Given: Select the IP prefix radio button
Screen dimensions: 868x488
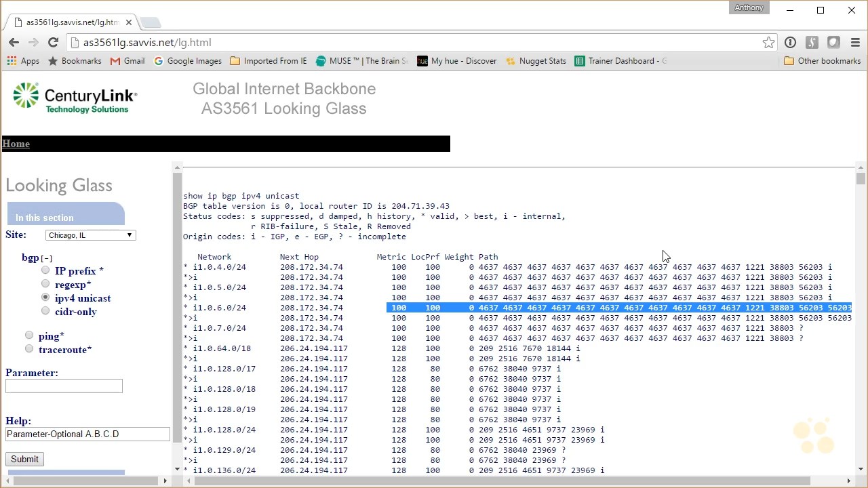Looking at the screenshot, I should [45, 270].
